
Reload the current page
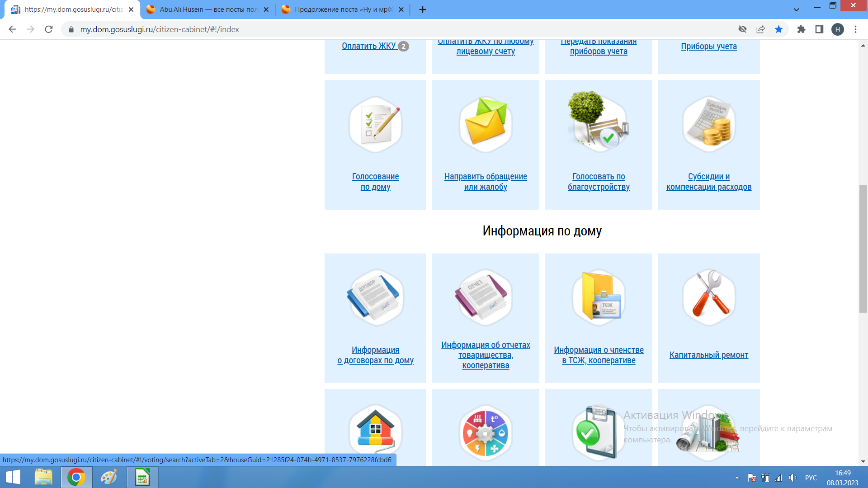click(x=49, y=29)
